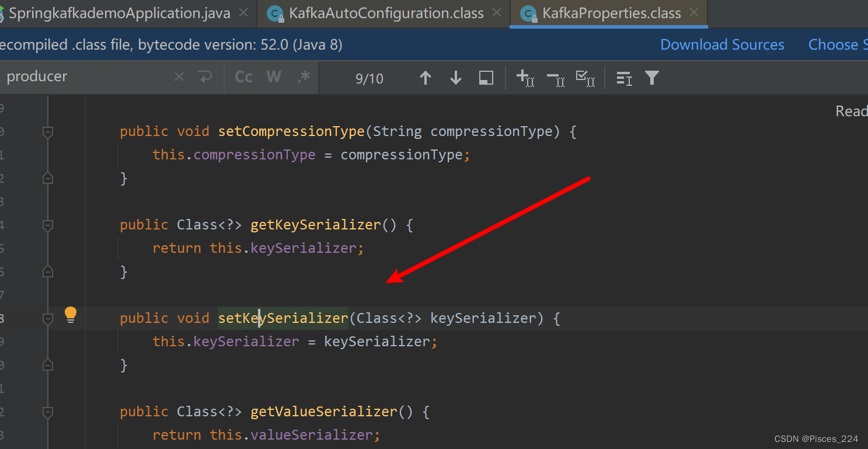Click end fold marker of setCompressionType
Image resolution: width=868 pixels, height=449 pixels.
(48, 178)
